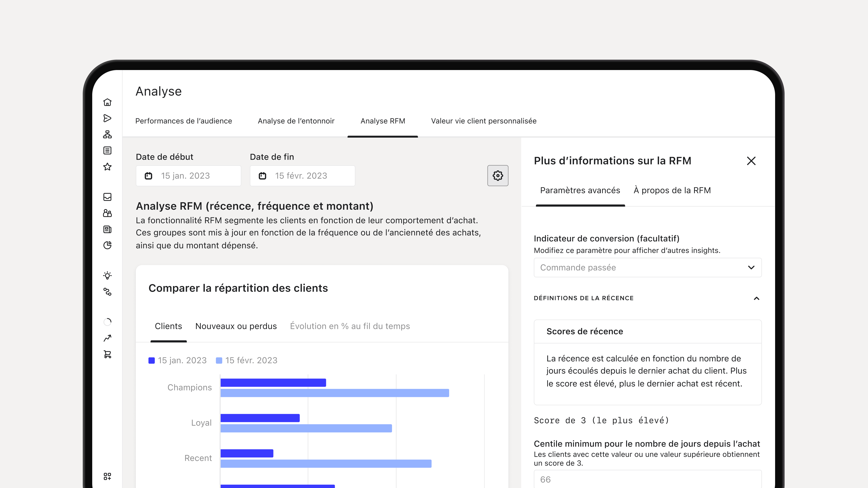Image resolution: width=868 pixels, height=488 pixels.
Task: Click the pie chart analytics sidebar icon
Action: 107,246
